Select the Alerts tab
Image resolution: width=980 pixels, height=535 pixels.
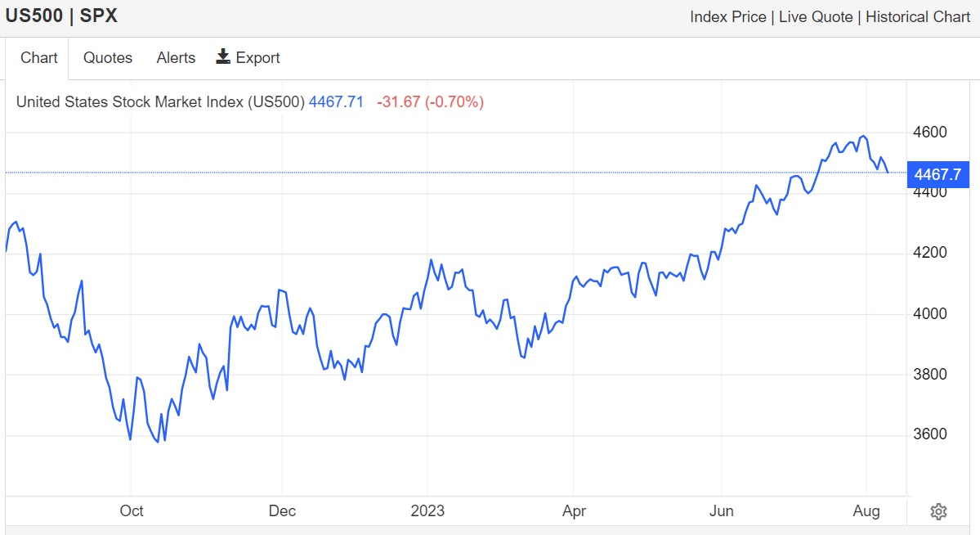[176, 57]
